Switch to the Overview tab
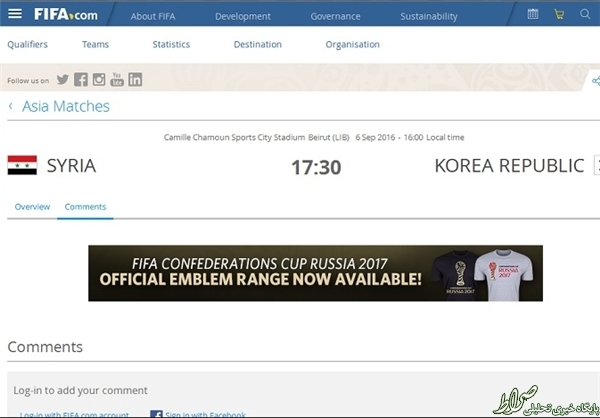 coord(32,207)
